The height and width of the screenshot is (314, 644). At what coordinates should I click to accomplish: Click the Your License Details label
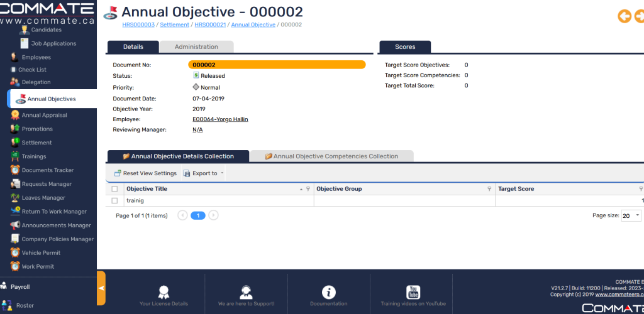164,304
